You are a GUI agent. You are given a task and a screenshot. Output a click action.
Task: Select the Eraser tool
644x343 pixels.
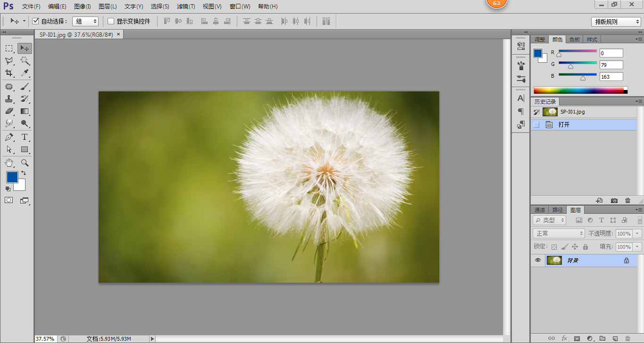[x=9, y=111]
